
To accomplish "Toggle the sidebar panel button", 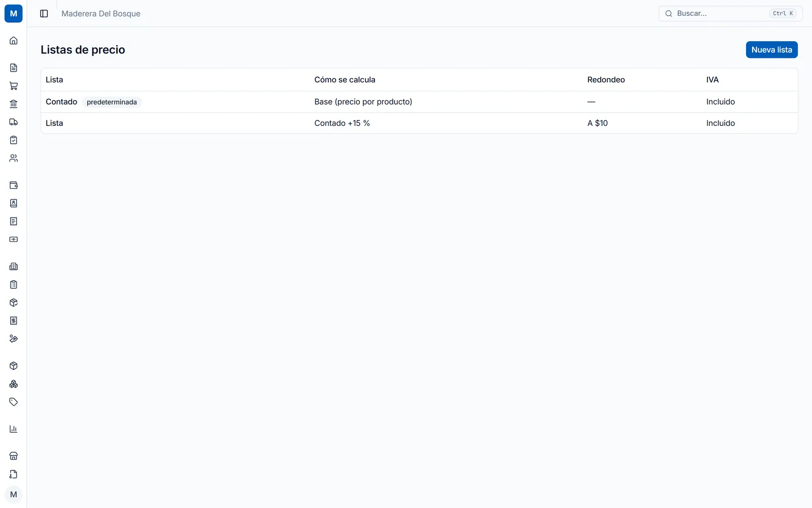I will pos(44,14).
